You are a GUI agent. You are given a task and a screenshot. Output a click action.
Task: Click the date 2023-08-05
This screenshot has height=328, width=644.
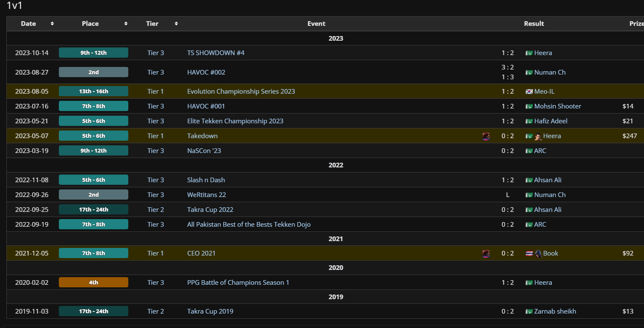(x=32, y=92)
